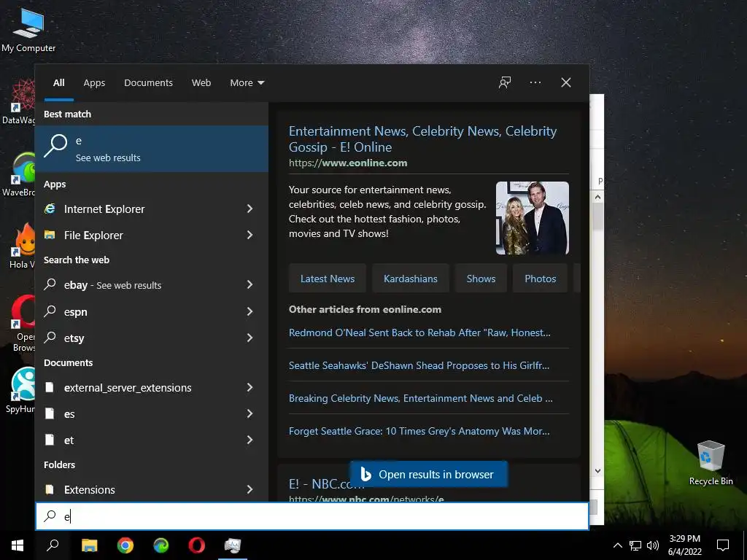Expand the etsy suggestion arrow
Image resolution: width=747 pixels, height=560 pixels.
(x=249, y=338)
